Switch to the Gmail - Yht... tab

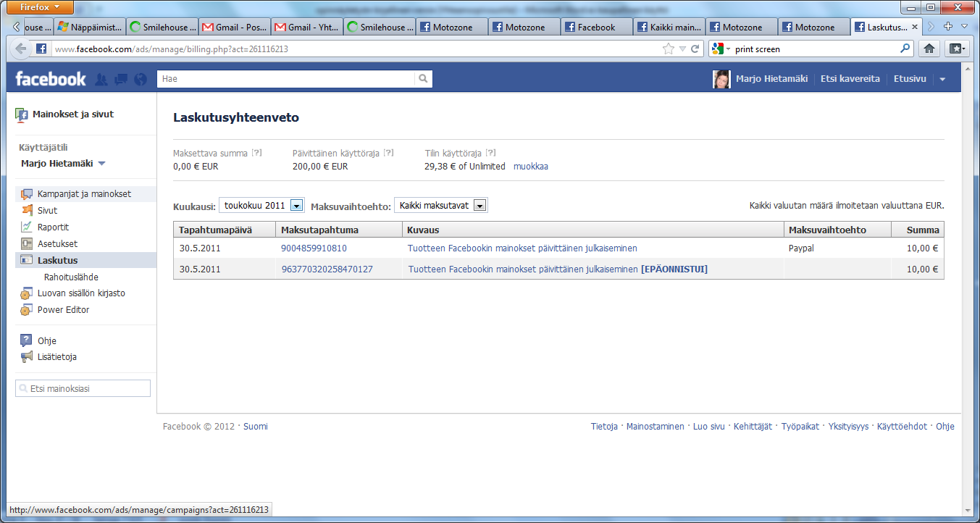[x=306, y=27]
